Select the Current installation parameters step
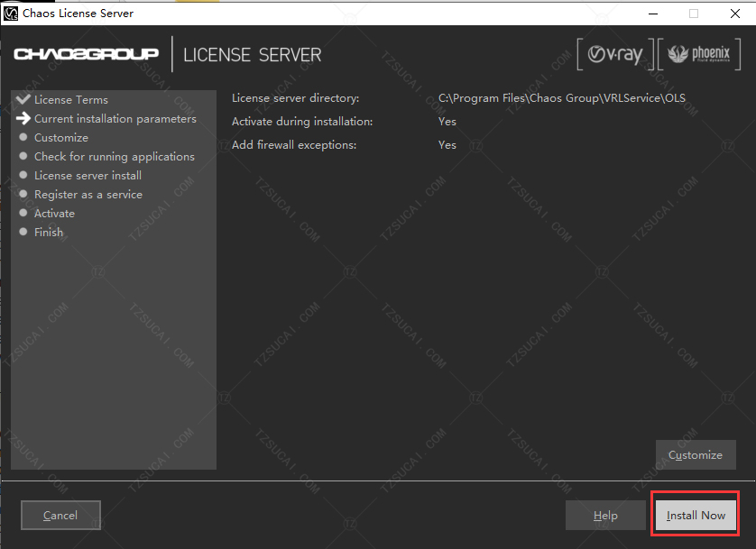Viewport: 756px width, 549px height. (115, 119)
